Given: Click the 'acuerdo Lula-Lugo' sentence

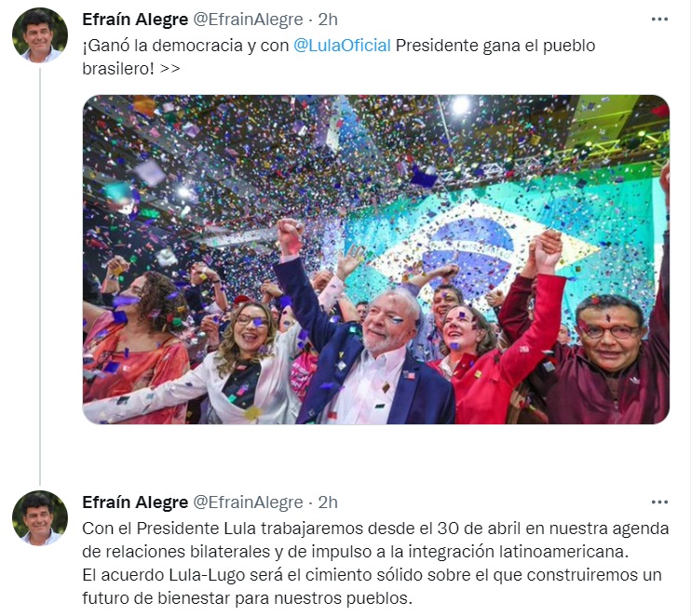Looking at the screenshot, I should point(372,575).
